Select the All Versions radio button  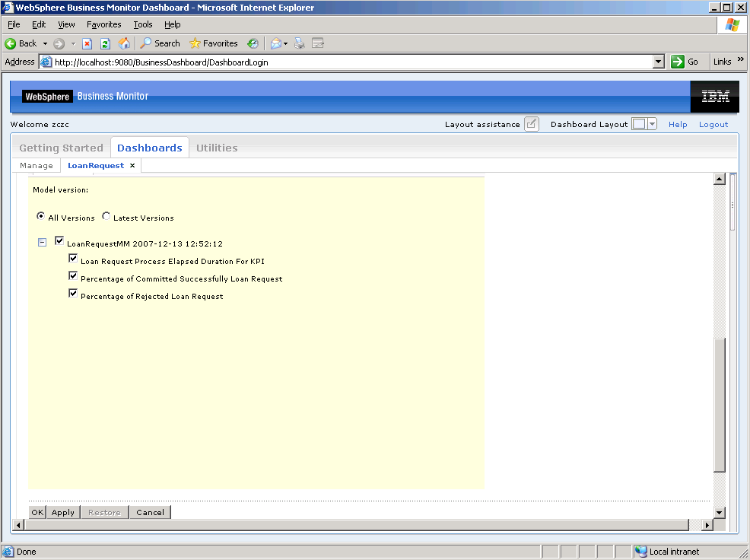coord(40,216)
